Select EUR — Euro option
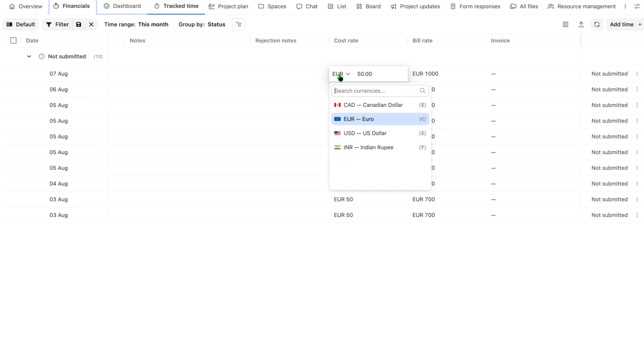 click(380, 119)
